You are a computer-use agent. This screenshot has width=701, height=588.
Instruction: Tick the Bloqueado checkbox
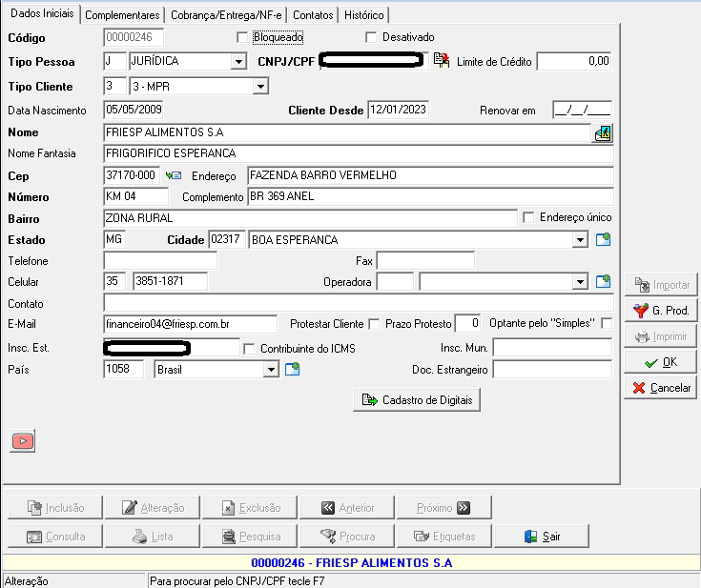pyautogui.click(x=242, y=37)
